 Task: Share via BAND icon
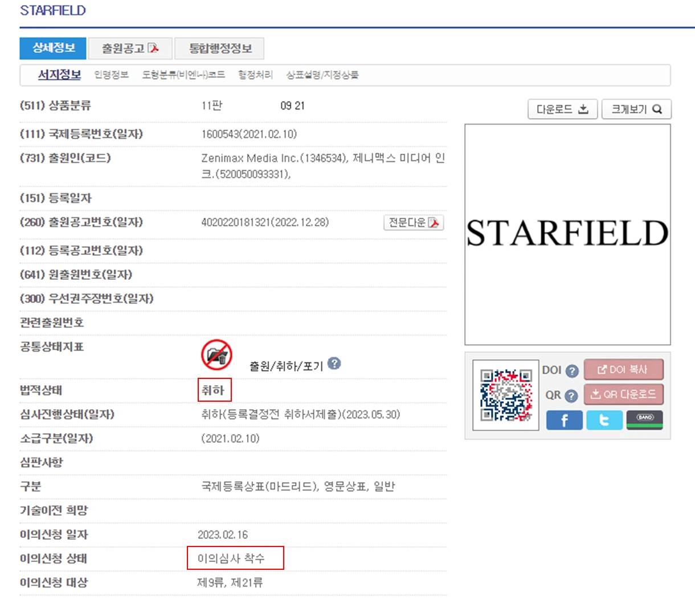tap(645, 420)
